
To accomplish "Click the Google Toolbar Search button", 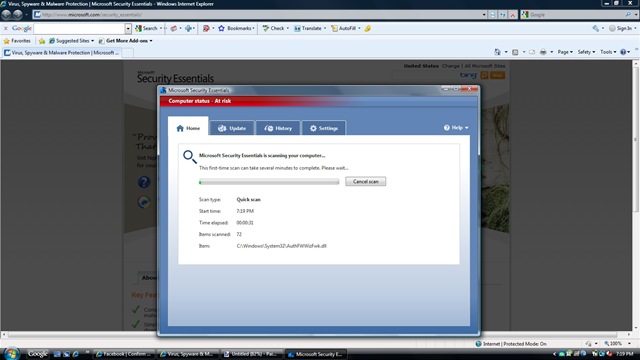I will point(147,29).
